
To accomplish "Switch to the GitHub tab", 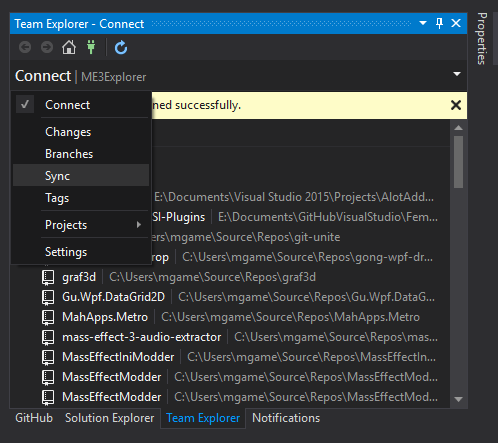I will coord(34,418).
